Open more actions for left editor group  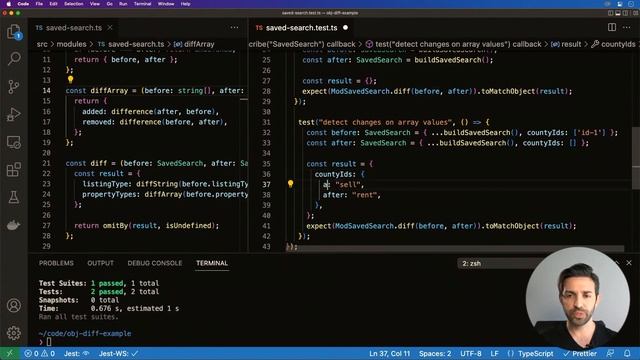point(234,27)
